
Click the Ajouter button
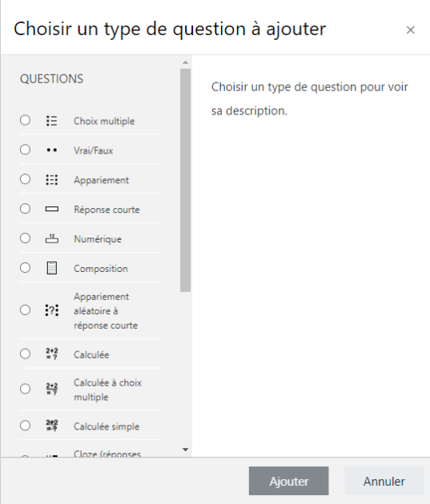(288, 481)
